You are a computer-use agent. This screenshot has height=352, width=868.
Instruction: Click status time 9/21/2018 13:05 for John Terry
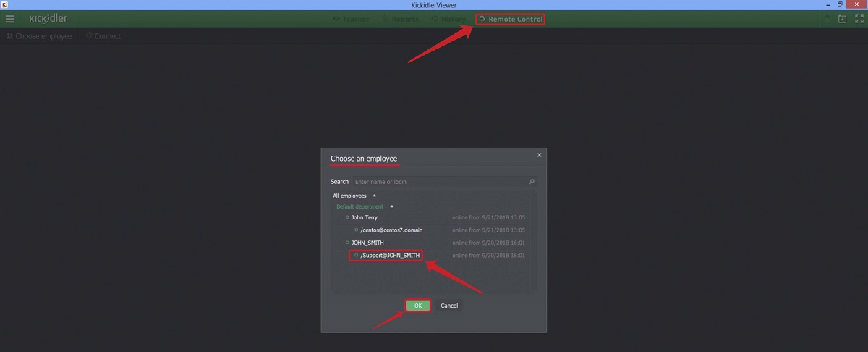pyautogui.click(x=488, y=217)
